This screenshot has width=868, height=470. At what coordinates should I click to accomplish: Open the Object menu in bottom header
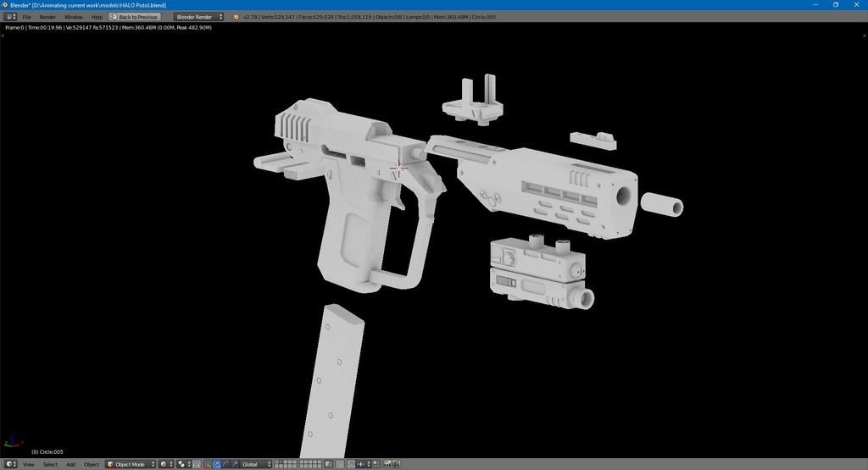tap(92, 464)
